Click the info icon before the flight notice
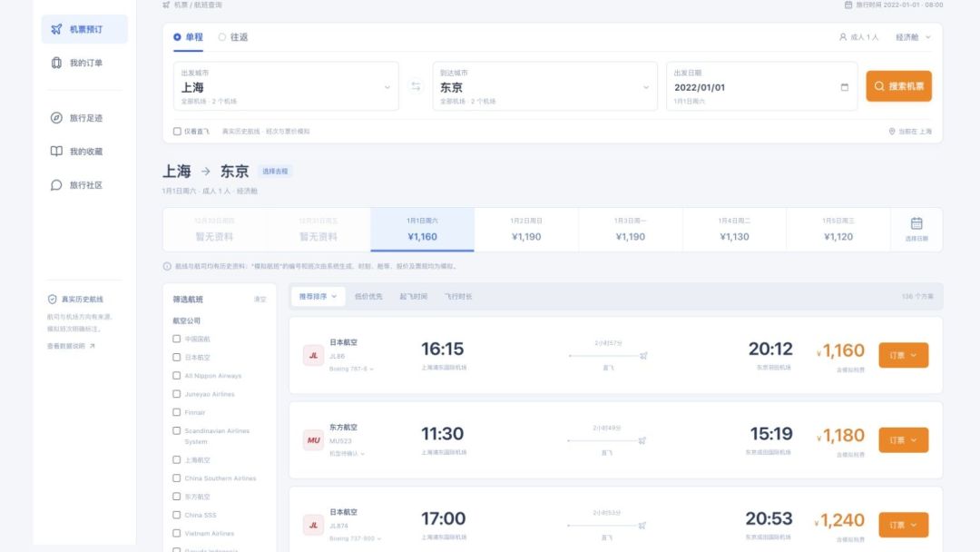This screenshot has width=980, height=552. click(x=167, y=266)
